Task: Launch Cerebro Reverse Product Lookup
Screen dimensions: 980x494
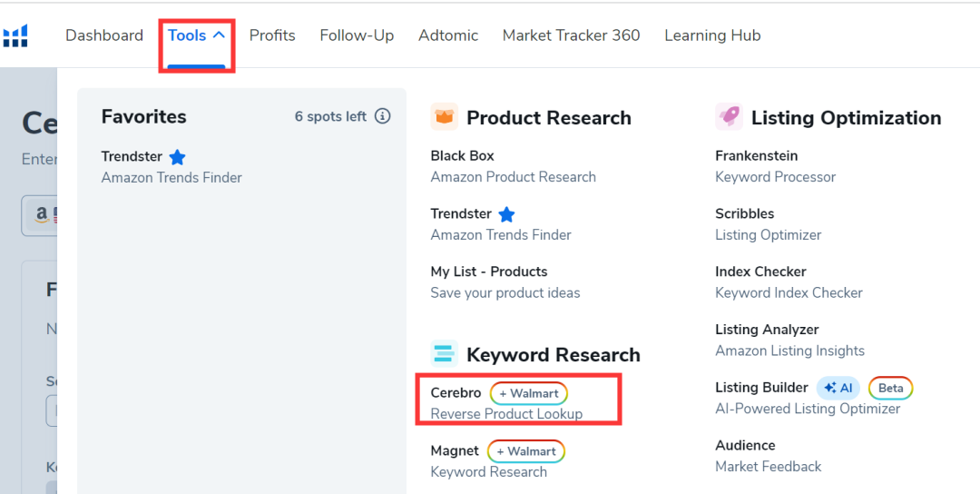Action: tap(456, 393)
